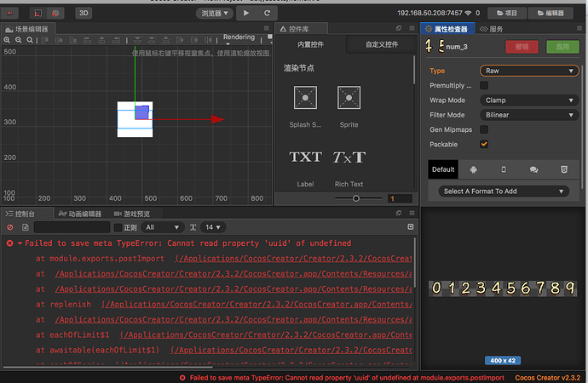Select the HTML5 platform icon tab
Viewport: 588px width, 383px height.
(564, 169)
